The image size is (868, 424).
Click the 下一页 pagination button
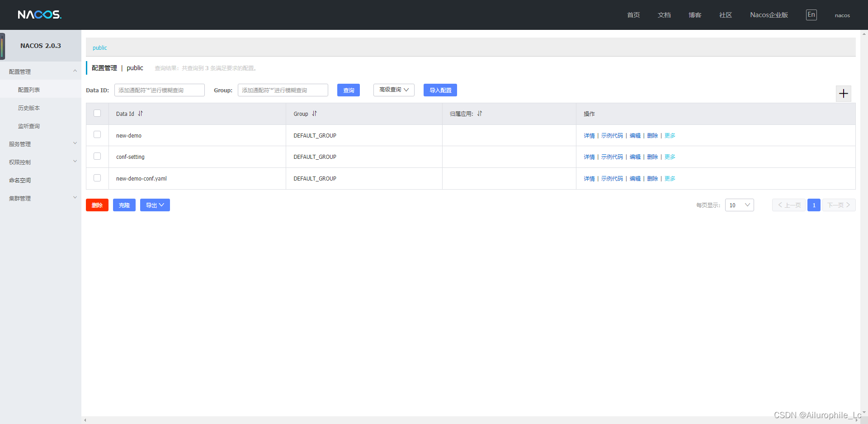tap(839, 205)
